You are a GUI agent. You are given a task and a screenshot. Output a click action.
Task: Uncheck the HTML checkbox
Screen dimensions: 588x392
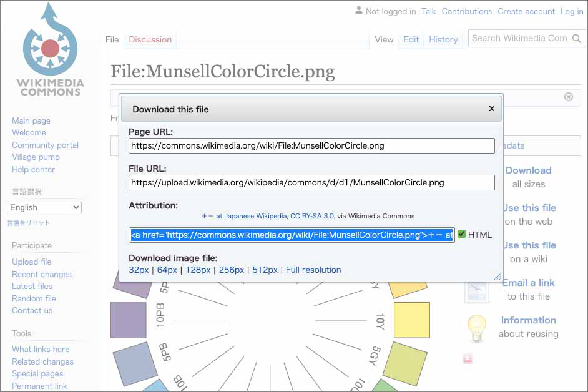pos(462,235)
